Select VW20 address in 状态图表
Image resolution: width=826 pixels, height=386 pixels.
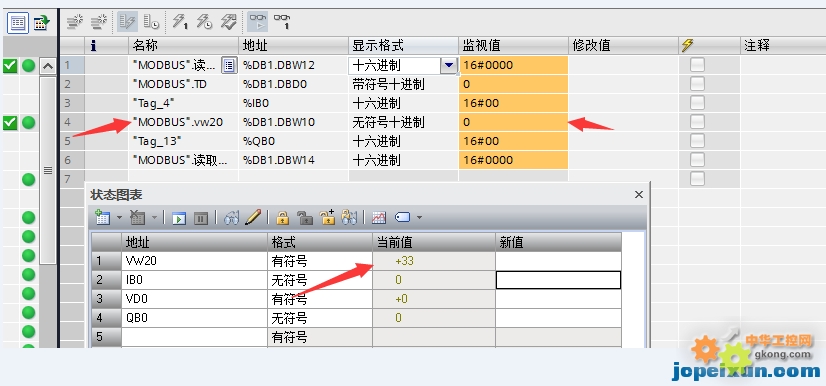click(194, 261)
